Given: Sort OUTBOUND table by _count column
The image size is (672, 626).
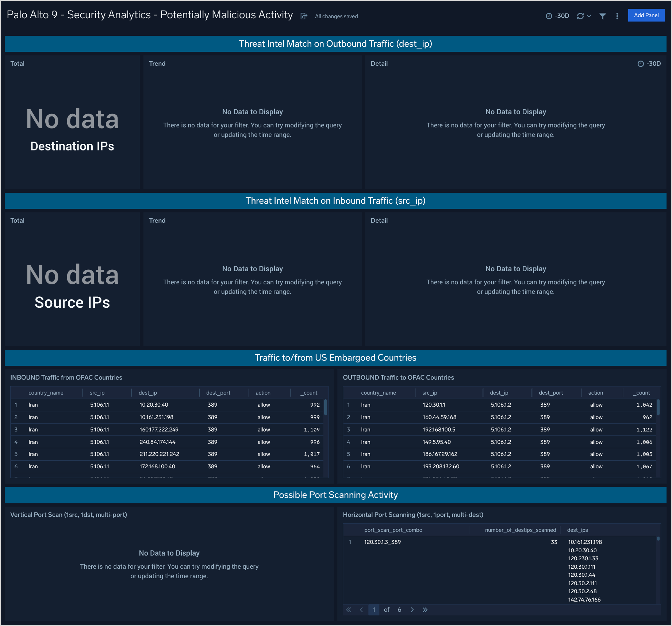Looking at the screenshot, I should pyautogui.click(x=641, y=392).
